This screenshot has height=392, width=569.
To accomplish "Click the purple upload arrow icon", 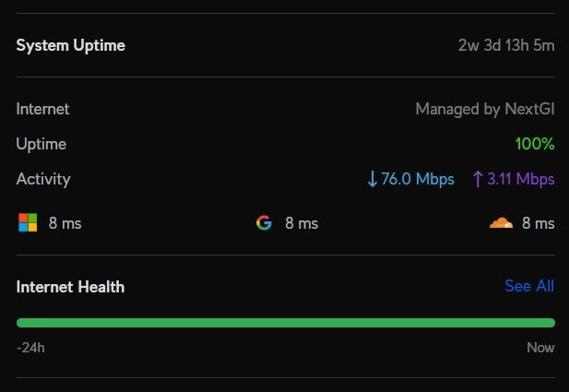I will pos(477,179).
